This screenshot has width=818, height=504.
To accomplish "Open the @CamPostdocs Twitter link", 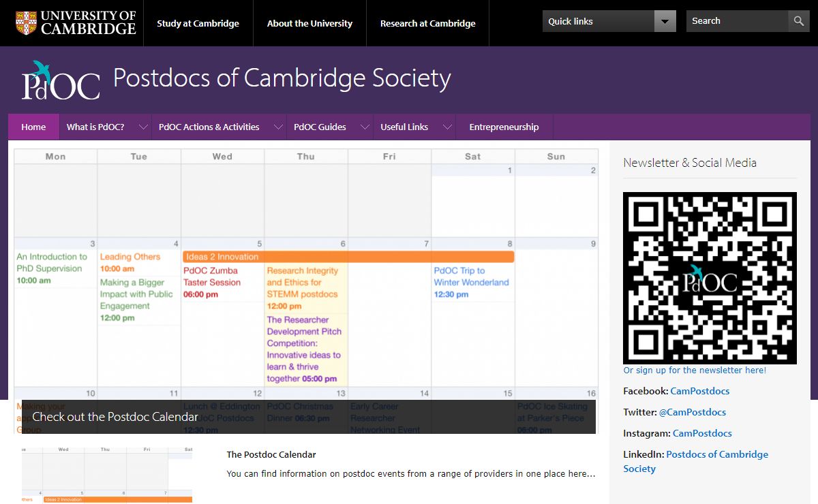I will click(693, 412).
